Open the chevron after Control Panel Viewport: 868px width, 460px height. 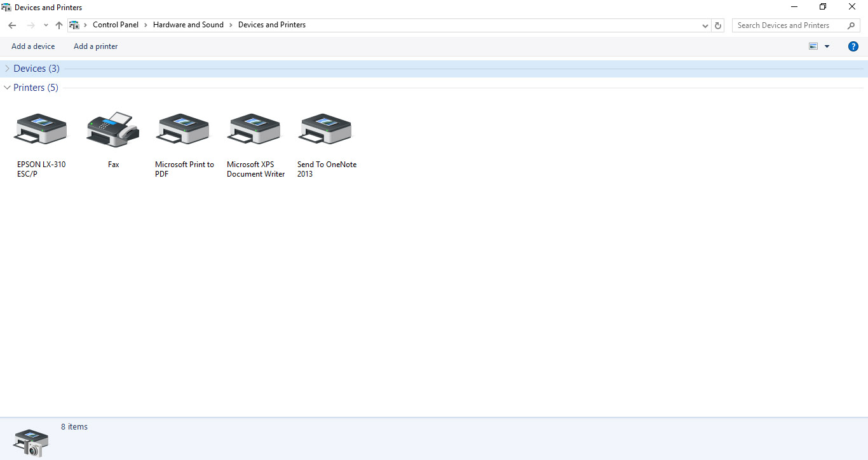pos(146,25)
